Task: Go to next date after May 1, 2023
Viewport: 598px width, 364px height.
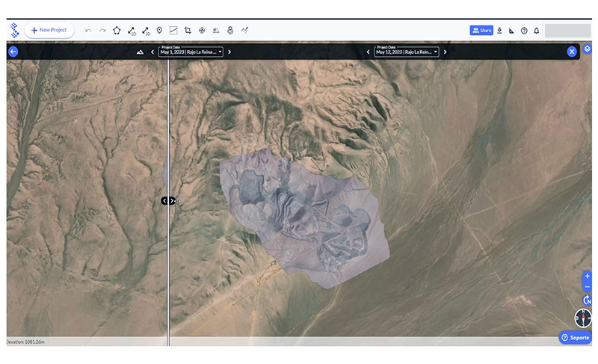Action: 229,52
